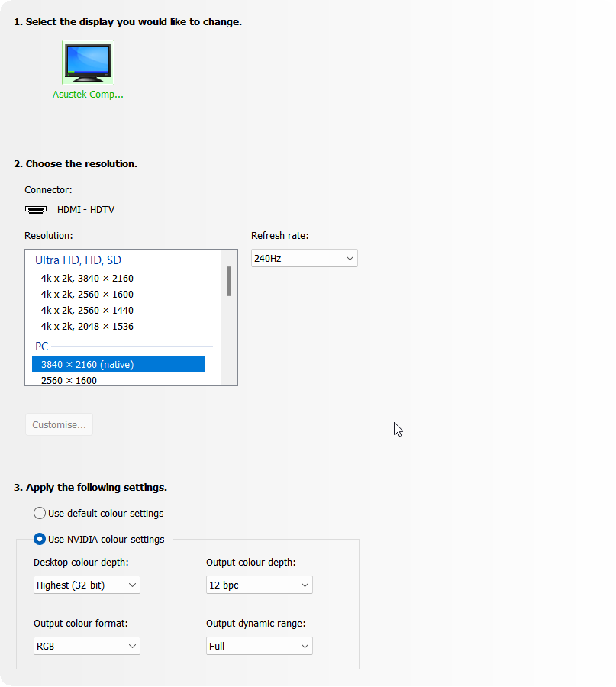Select 3840 × 2160 (native) under PC
This screenshot has width=616, height=687.
118,364
